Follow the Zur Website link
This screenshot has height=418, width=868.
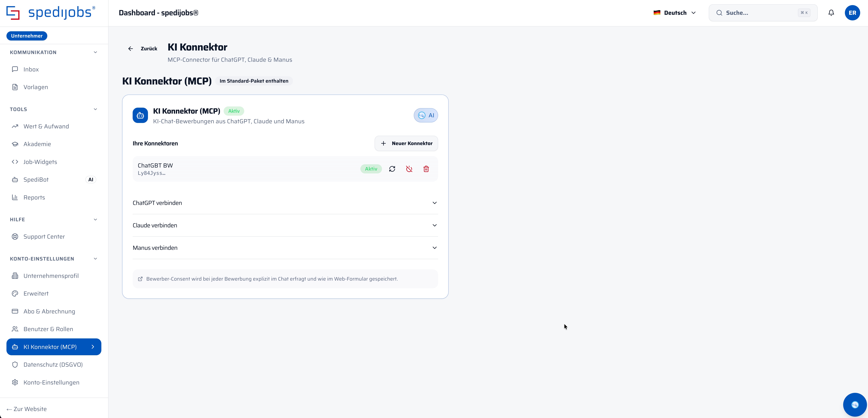[27, 409]
